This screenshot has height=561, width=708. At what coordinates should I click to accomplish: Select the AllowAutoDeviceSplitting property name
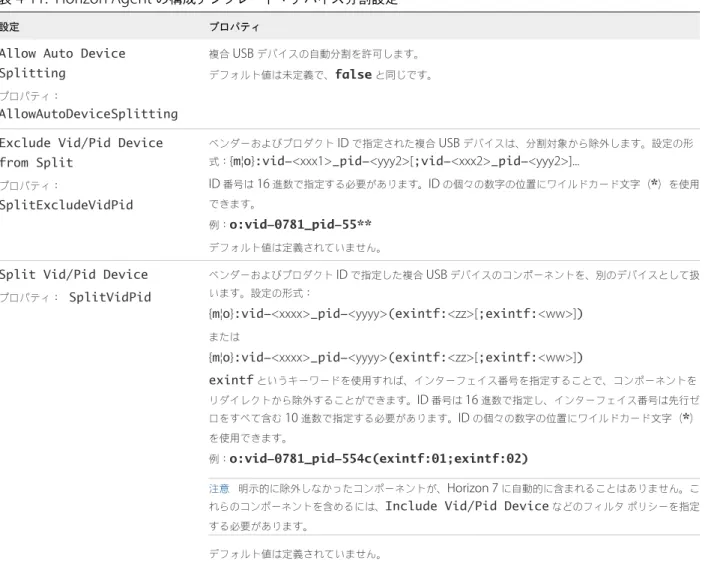89,114
